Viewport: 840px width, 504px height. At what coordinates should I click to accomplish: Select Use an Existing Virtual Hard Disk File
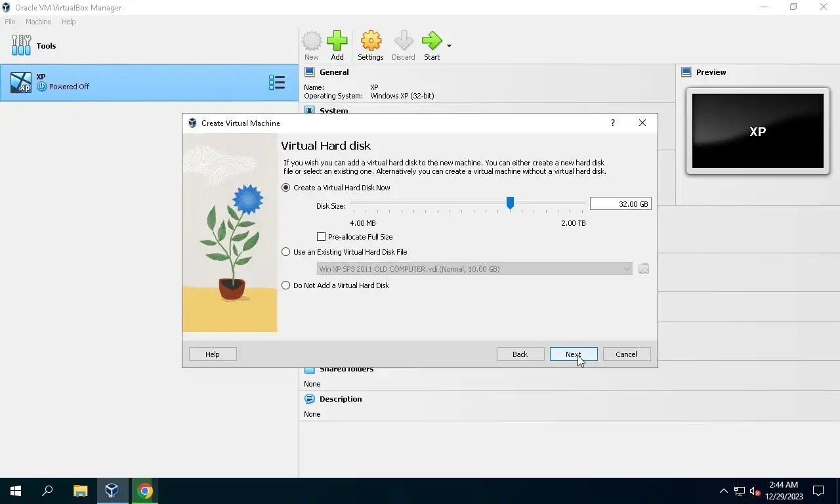345,252
